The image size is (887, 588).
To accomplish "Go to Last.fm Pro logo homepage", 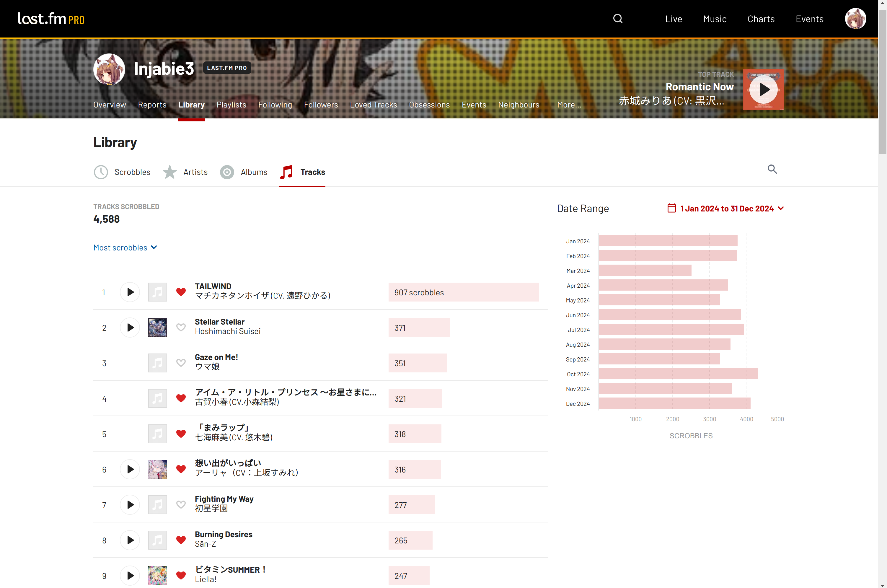I will pyautogui.click(x=51, y=18).
